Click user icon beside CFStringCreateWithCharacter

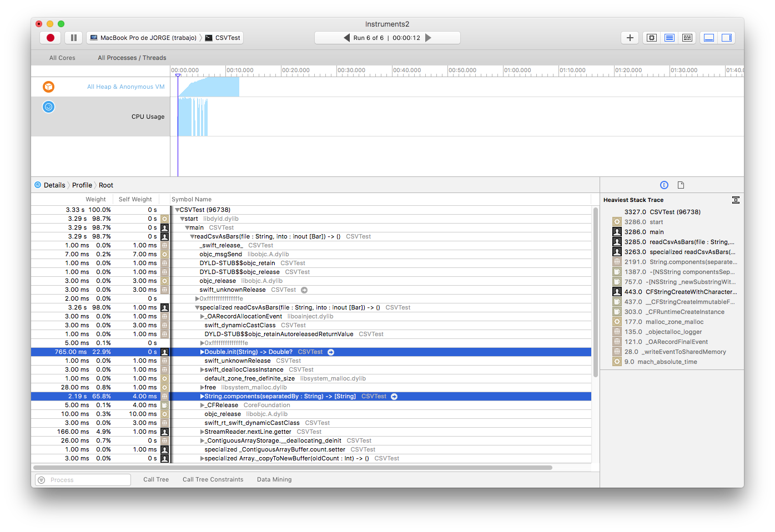[x=617, y=292]
